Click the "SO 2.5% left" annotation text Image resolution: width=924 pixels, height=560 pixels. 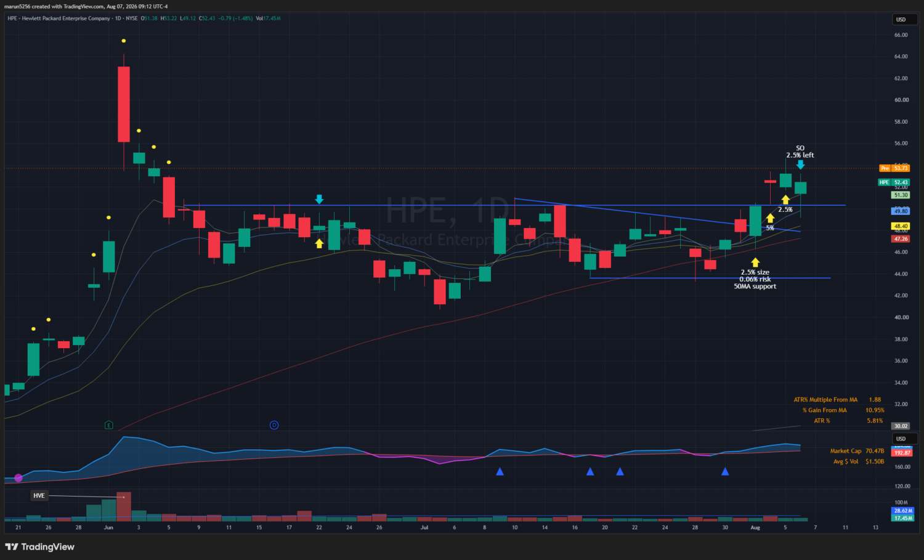pos(800,152)
